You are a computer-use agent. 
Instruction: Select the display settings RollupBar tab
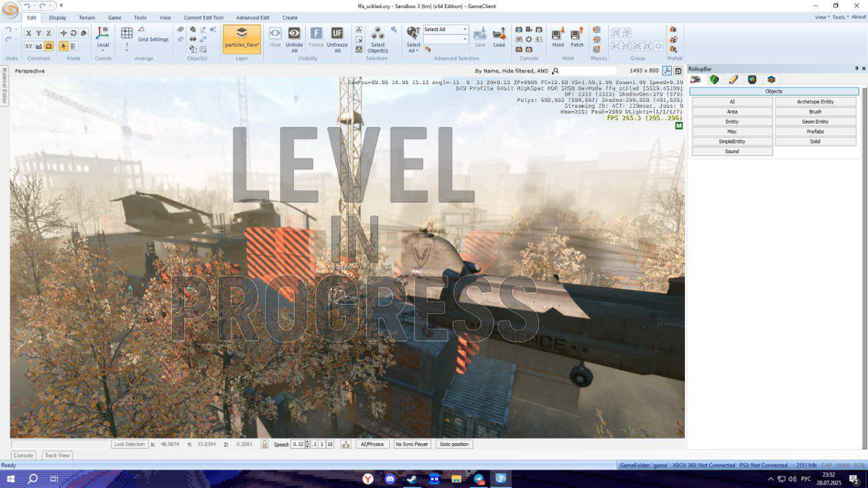tap(752, 80)
